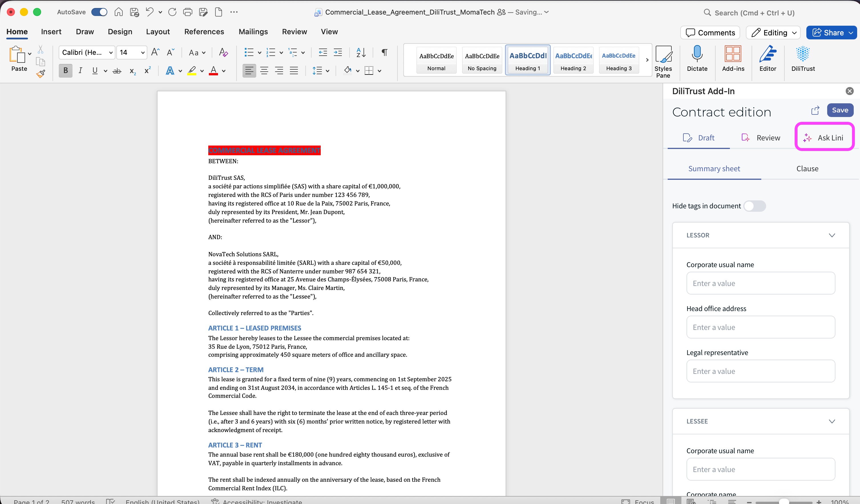The image size is (860, 504).
Task: Click the Save button in Contract edition
Action: point(839,110)
